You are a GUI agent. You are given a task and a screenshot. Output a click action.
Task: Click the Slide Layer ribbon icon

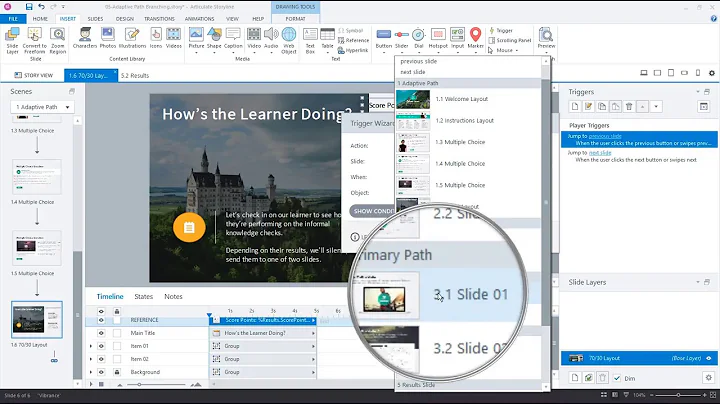point(12,41)
